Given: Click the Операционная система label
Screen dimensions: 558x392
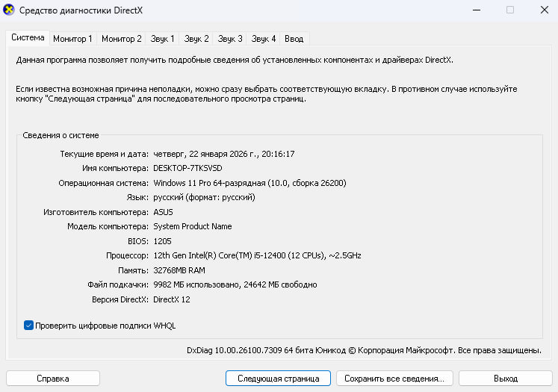Looking at the screenshot, I should pyautogui.click(x=104, y=183).
